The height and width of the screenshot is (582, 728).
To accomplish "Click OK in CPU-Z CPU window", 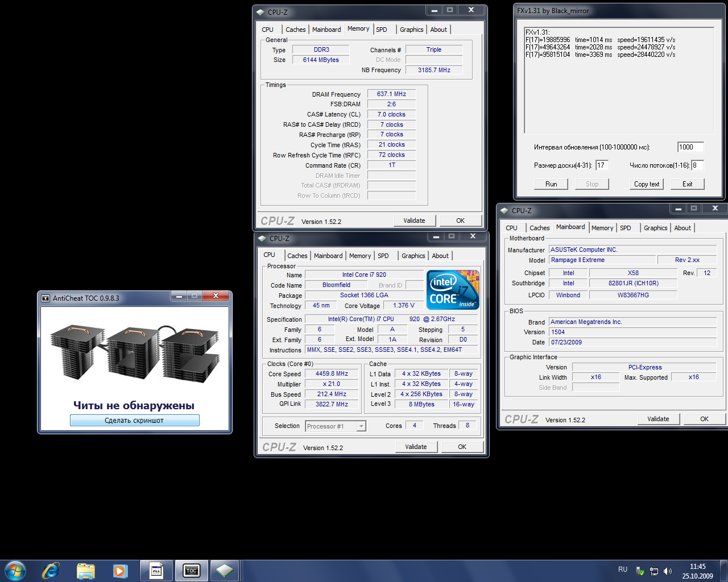I will [x=462, y=447].
